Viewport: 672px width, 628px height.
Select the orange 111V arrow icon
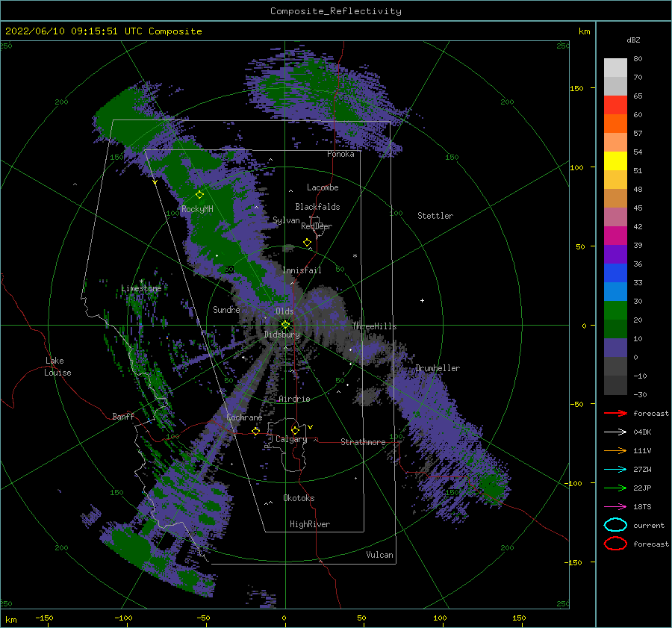tap(615, 450)
